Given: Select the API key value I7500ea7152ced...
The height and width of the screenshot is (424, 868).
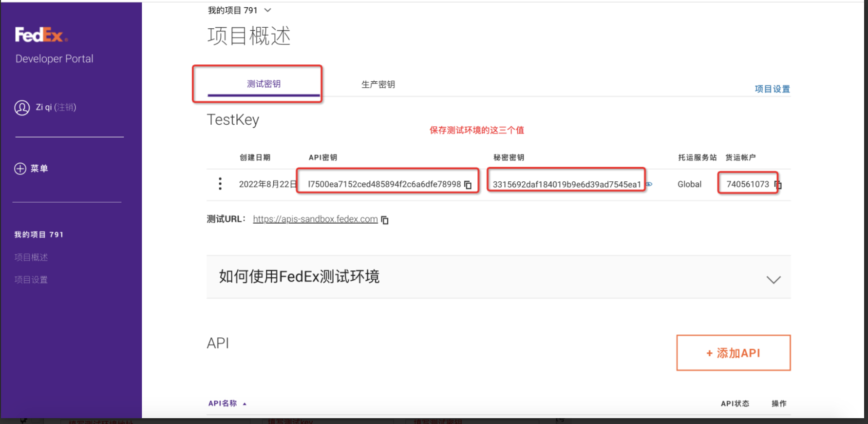Looking at the screenshot, I should coord(384,184).
